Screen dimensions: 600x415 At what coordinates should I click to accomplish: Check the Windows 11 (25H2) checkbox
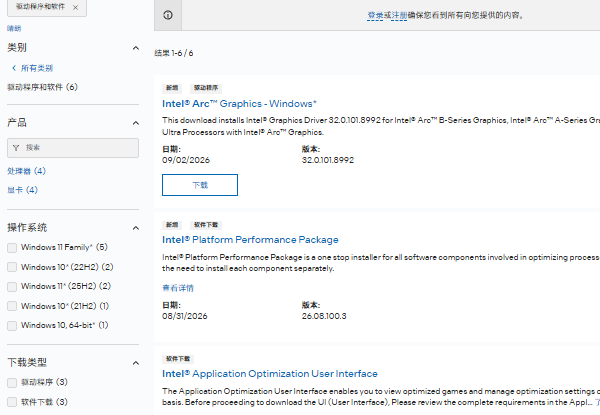tap(12, 286)
